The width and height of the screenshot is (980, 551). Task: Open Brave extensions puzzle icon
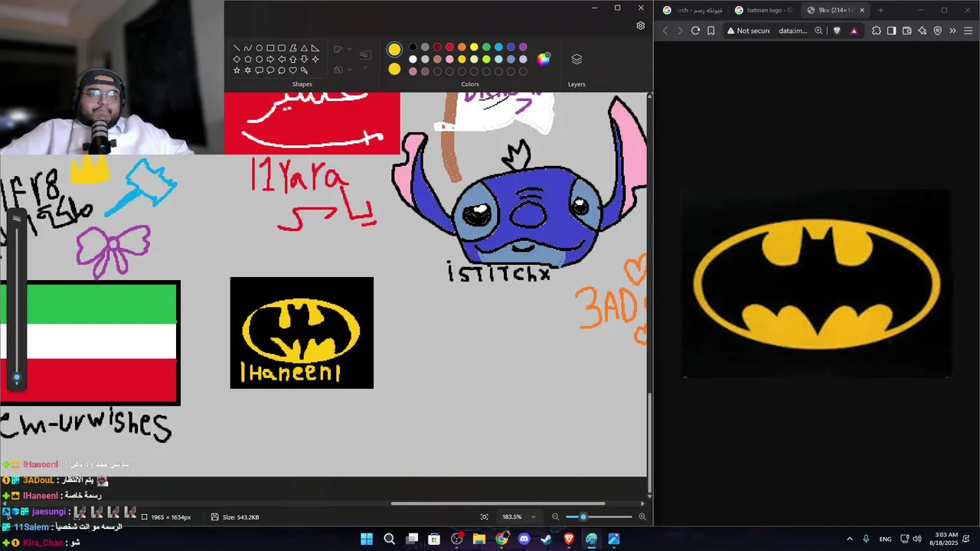point(877,31)
